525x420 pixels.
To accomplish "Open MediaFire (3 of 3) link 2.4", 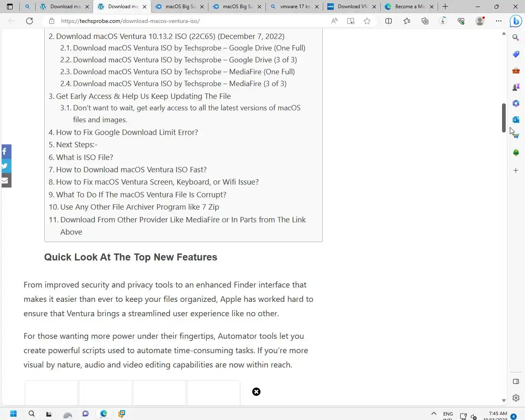I will 180,84.
